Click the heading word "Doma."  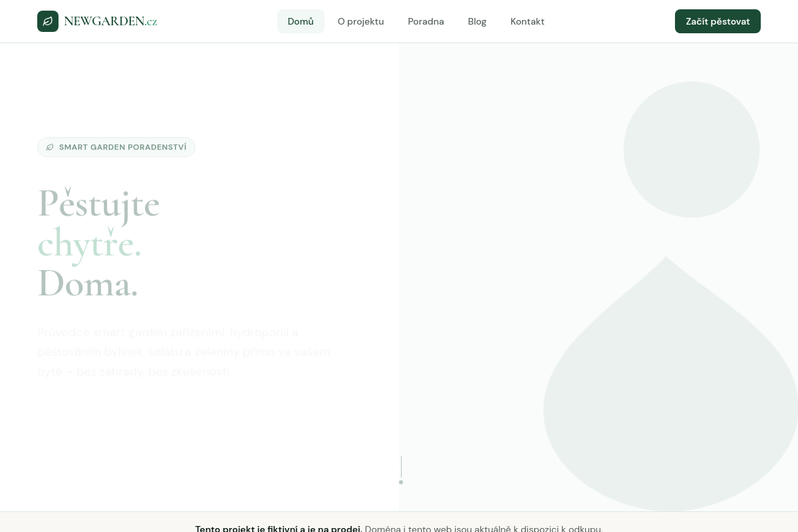tap(88, 284)
